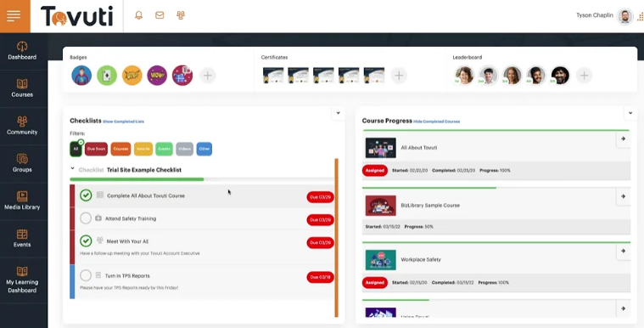Open Media Library in the sidebar
Screen dimensions: 644x328
(x=22, y=201)
